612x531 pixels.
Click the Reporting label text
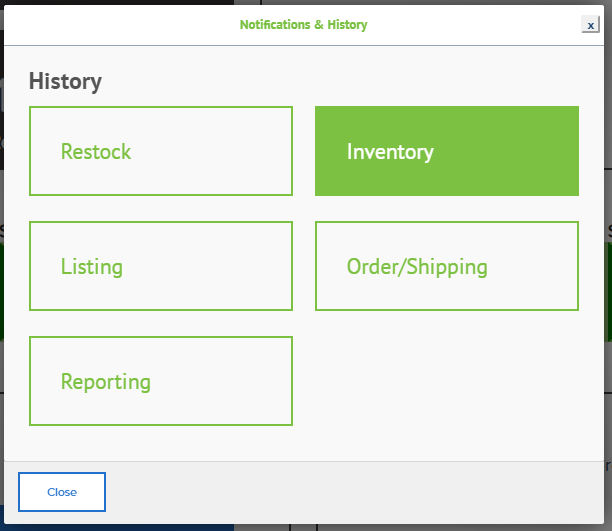click(106, 382)
